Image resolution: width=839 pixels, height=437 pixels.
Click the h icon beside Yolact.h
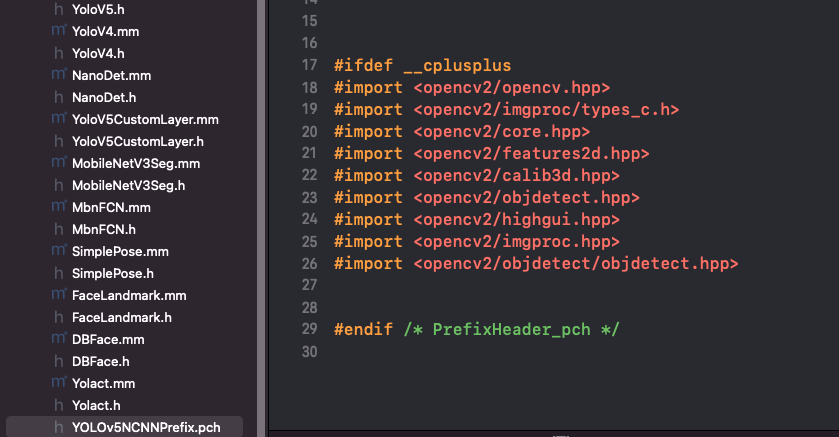pyautogui.click(x=59, y=405)
